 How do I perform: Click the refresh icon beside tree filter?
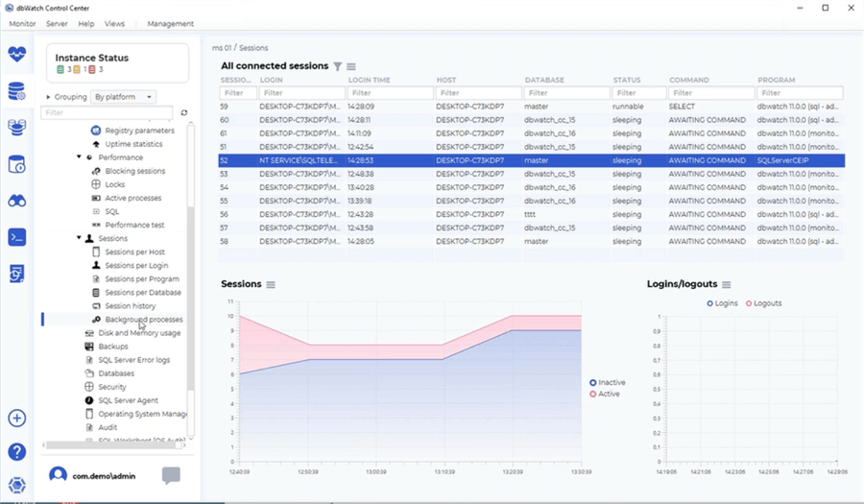pyautogui.click(x=184, y=112)
